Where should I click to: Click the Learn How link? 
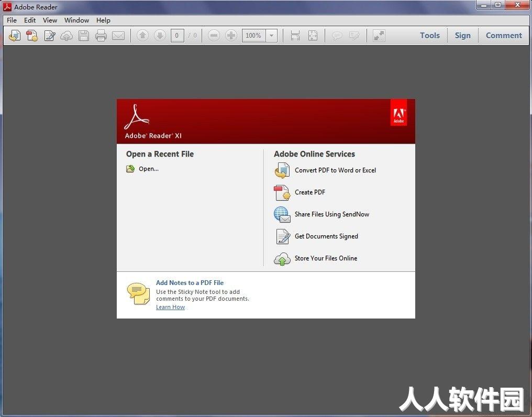170,307
